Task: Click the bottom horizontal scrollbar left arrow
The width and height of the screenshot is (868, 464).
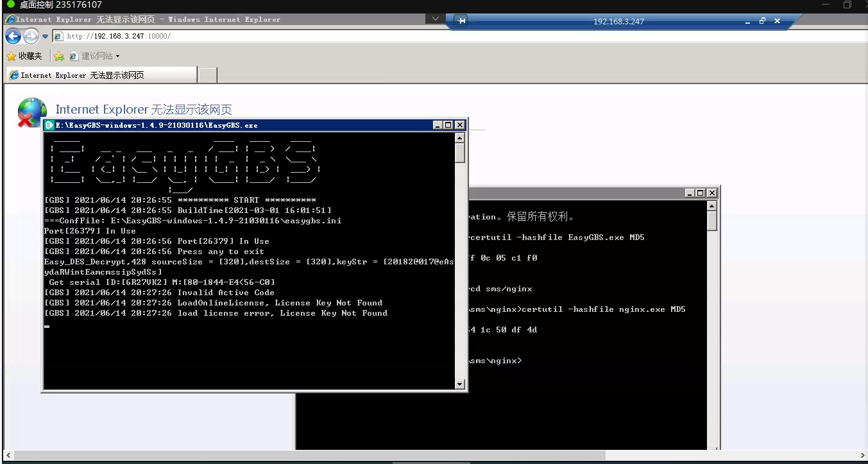Action: (x=7, y=455)
